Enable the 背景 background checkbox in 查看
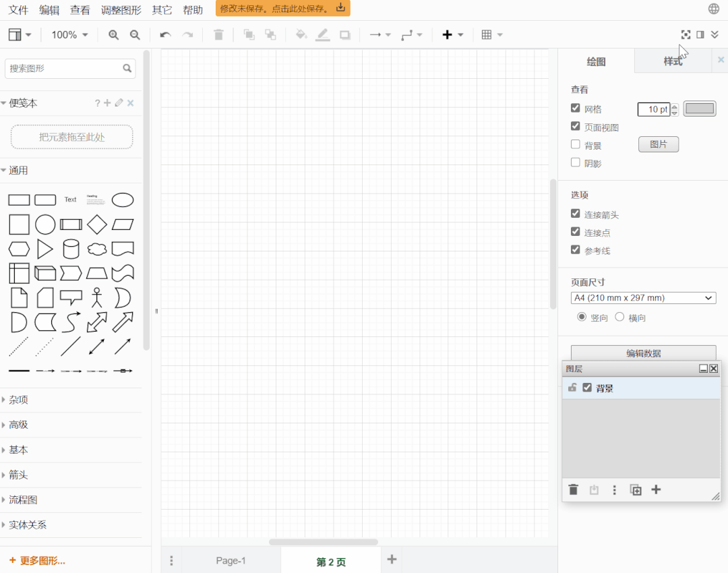 tap(575, 144)
